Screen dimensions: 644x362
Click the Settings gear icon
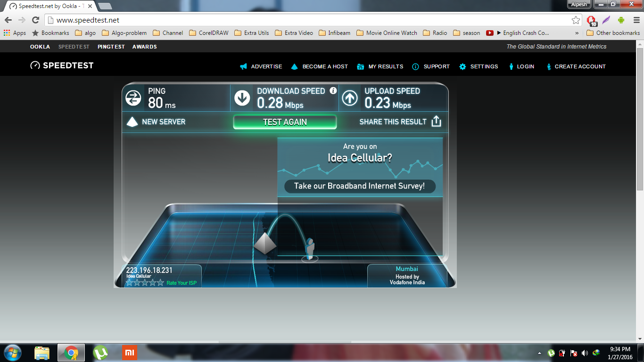pyautogui.click(x=462, y=66)
